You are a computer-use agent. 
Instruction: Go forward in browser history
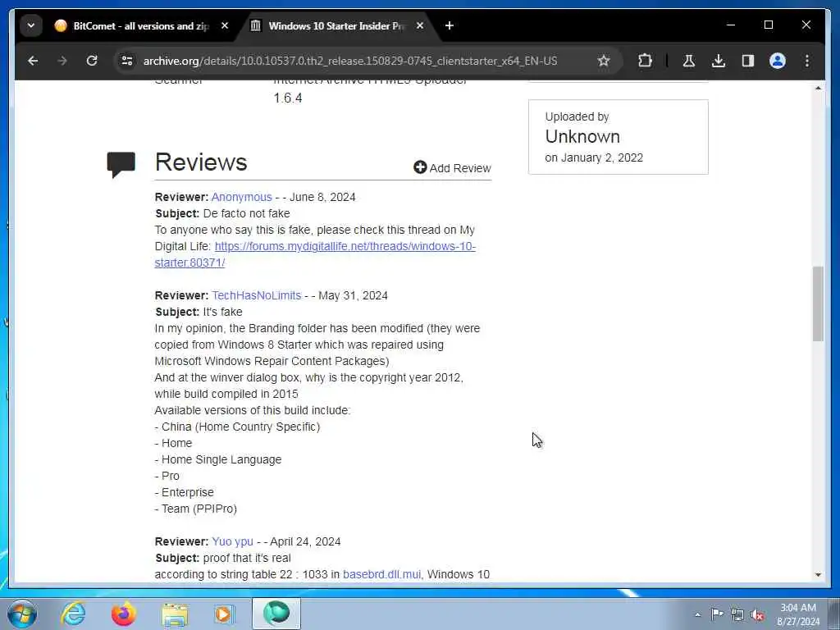point(62,61)
